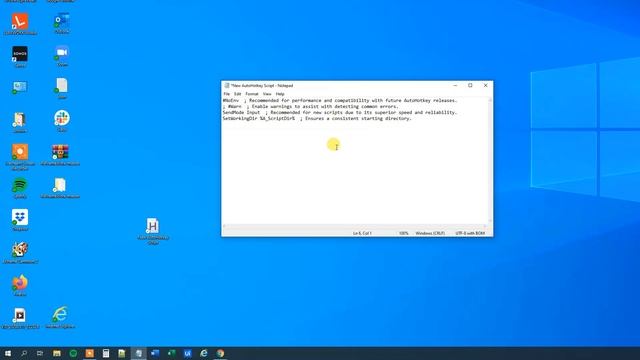The image size is (640, 360).
Task: Click the Notepad vertical scrollbar
Action: pos(490,160)
